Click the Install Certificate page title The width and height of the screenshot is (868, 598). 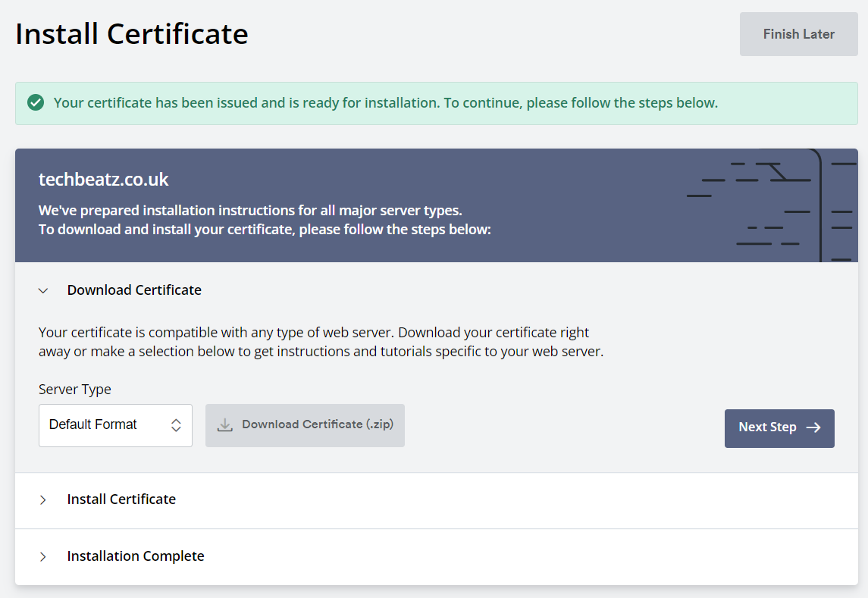(132, 34)
